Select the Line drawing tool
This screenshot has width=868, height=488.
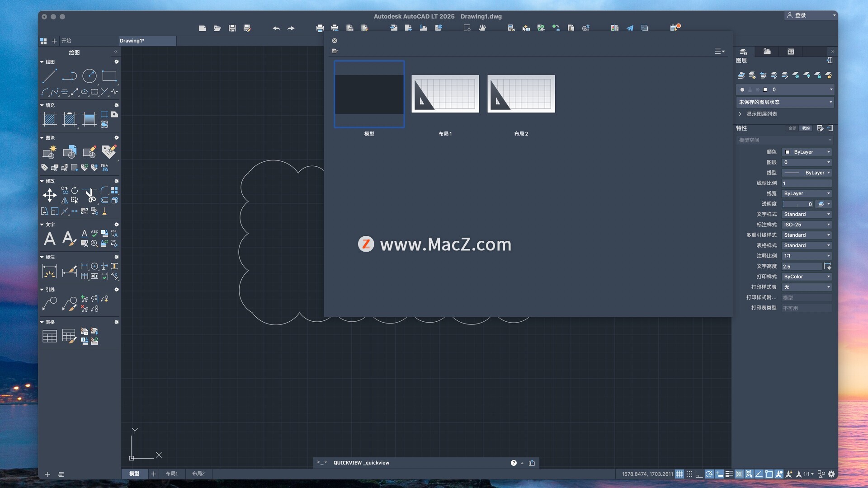tap(49, 76)
